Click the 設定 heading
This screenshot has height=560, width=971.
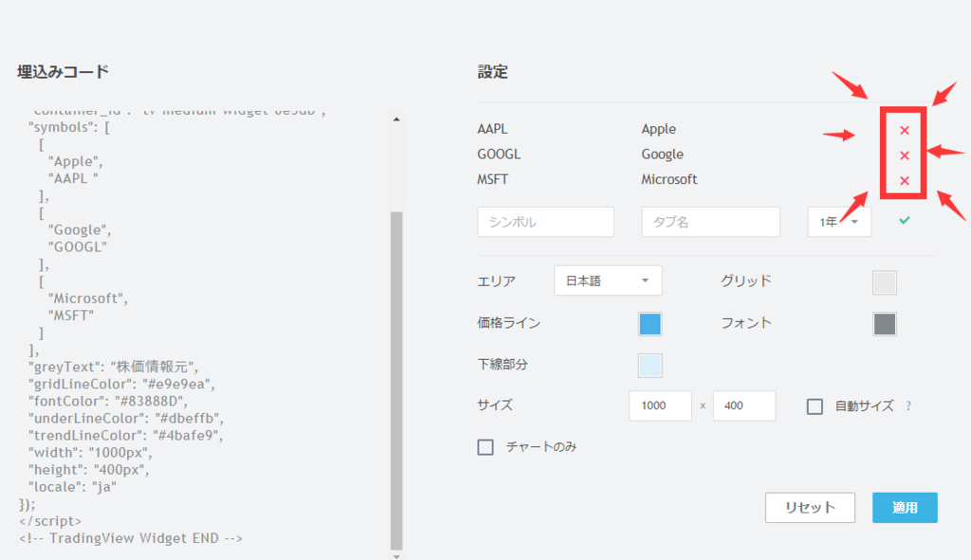492,72
